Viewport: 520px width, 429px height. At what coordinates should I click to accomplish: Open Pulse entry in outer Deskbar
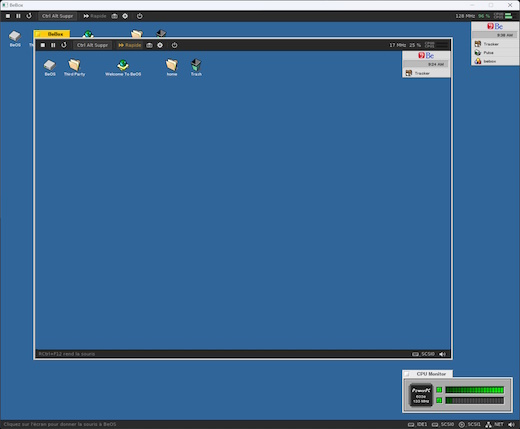495,53
